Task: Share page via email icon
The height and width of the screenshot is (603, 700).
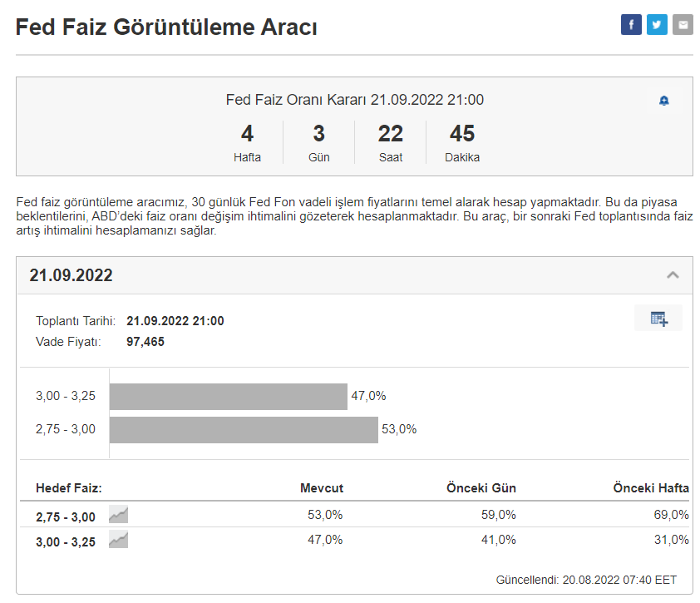Action: (683, 25)
